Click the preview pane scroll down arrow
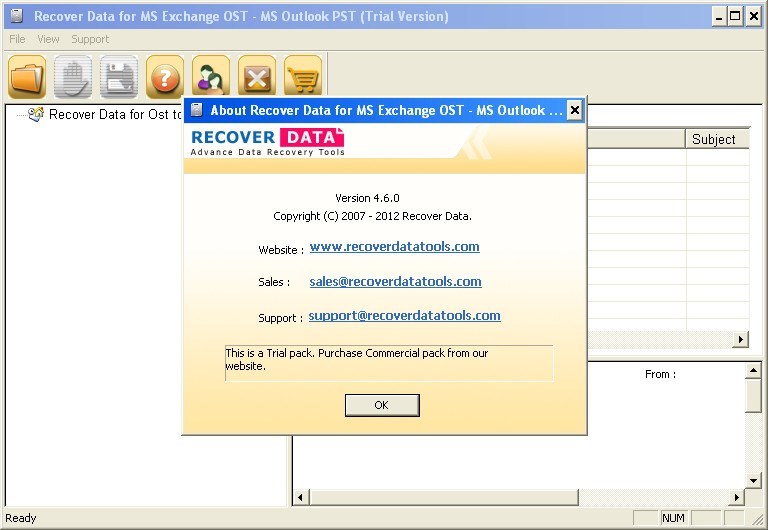This screenshot has width=768, height=530. click(753, 480)
